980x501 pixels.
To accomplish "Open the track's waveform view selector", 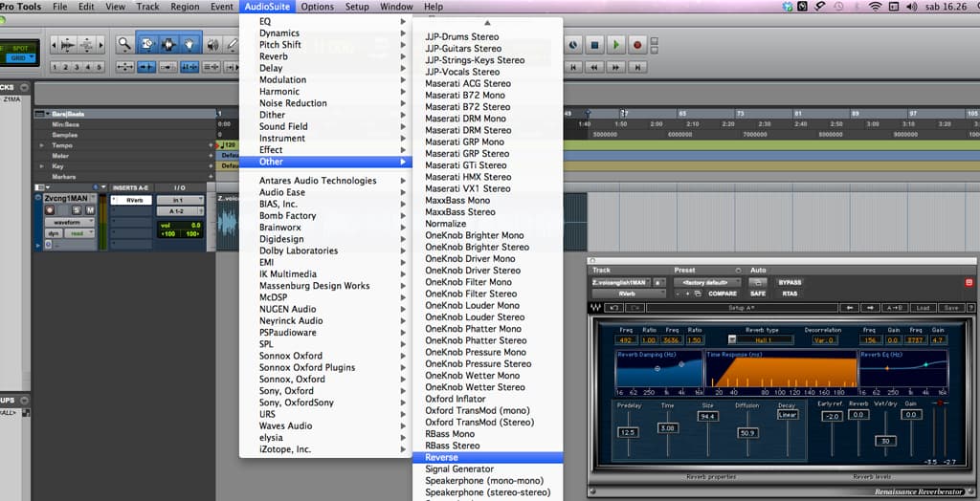I will pyautogui.click(x=69, y=222).
